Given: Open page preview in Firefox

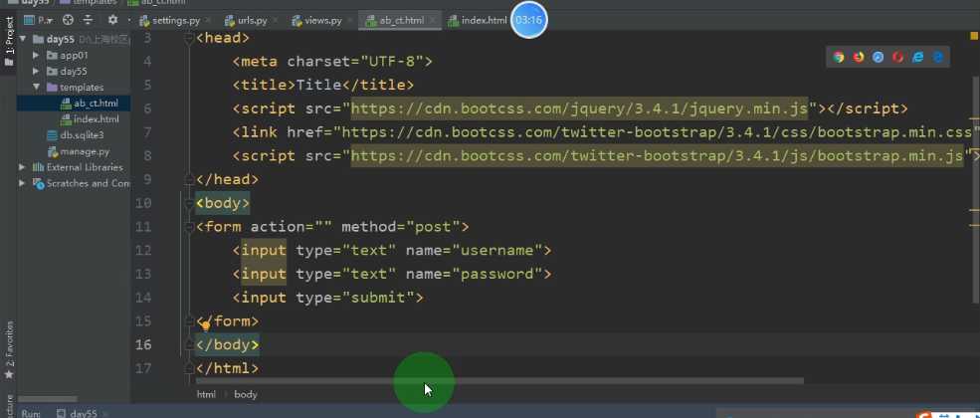Looking at the screenshot, I should click(x=859, y=57).
